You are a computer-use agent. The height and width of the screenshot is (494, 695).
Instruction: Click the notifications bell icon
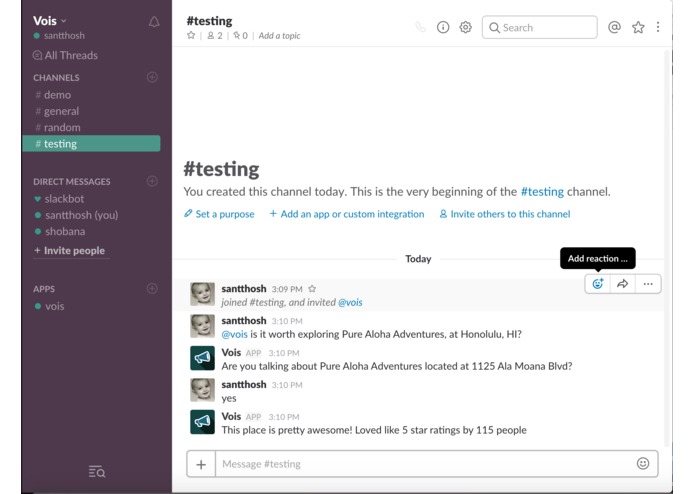tap(154, 22)
